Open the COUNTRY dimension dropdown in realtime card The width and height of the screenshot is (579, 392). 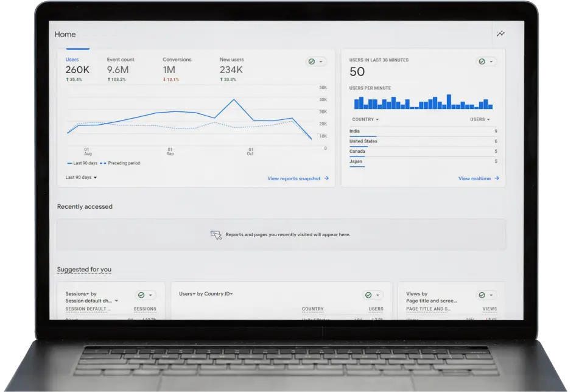coord(365,119)
